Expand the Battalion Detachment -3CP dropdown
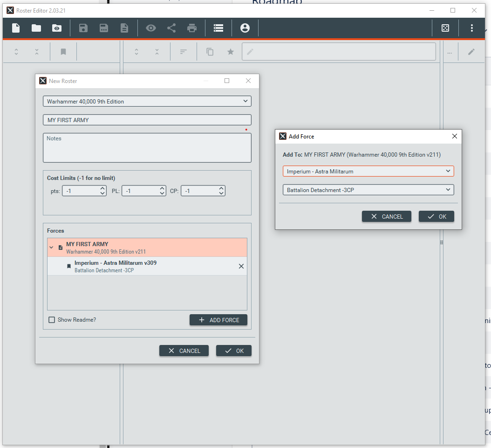 point(368,190)
